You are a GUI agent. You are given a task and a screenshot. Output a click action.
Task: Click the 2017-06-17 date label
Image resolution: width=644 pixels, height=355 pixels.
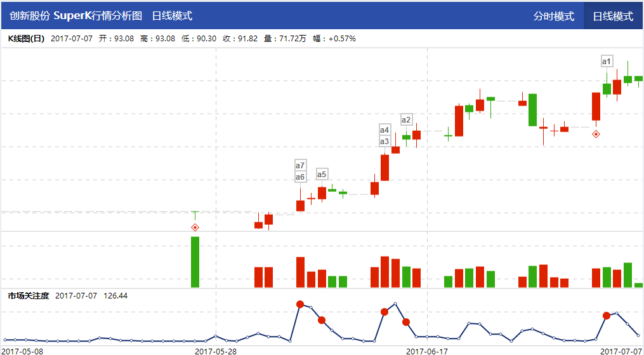(x=427, y=351)
